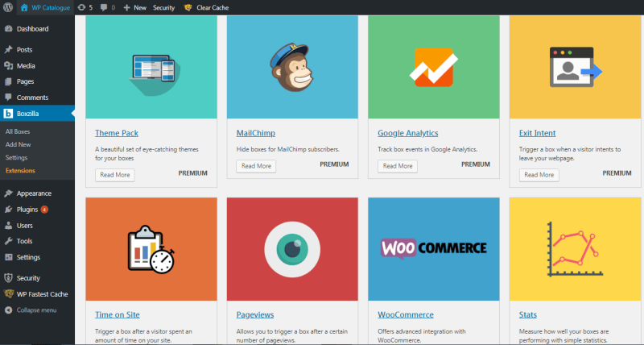The width and height of the screenshot is (644, 345).
Task: Open Time on Site clipboard thumbnail
Action: pos(151,249)
